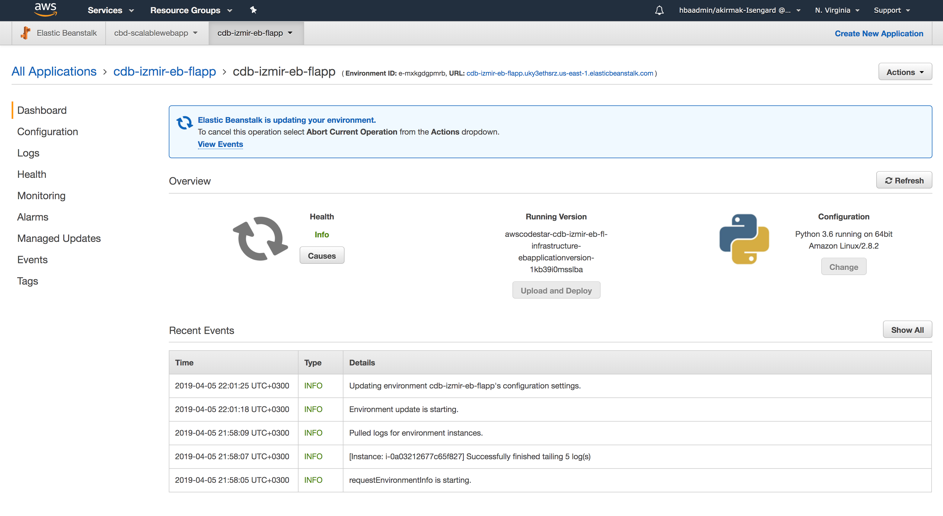Click the Show All events button
The image size is (943, 516).
(x=908, y=330)
